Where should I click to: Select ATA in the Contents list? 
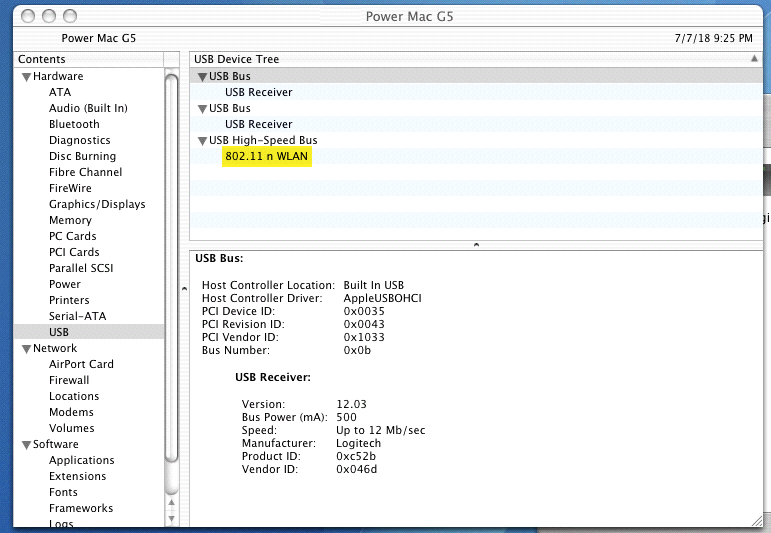(60, 92)
